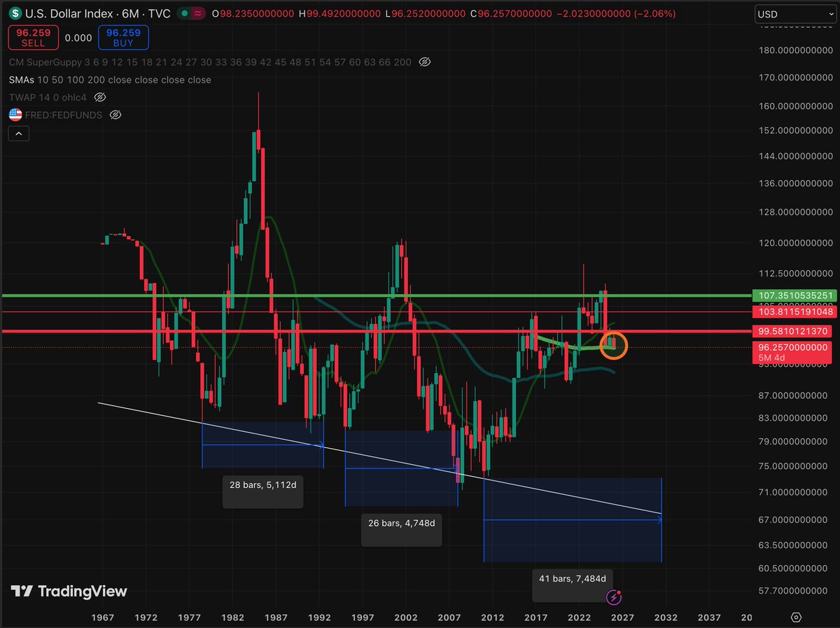Click the 160.0000000000 price scale label
Screen dimensions: 840x628
tap(797, 106)
